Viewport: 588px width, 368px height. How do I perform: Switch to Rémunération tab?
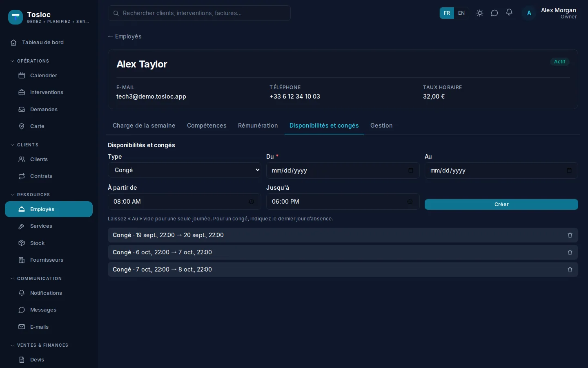(x=258, y=126)
